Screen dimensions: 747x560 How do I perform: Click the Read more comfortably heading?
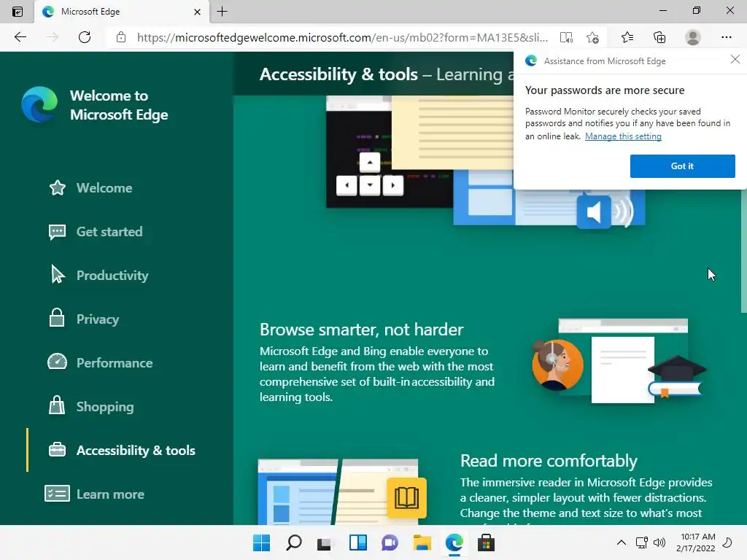pos(549,461)
